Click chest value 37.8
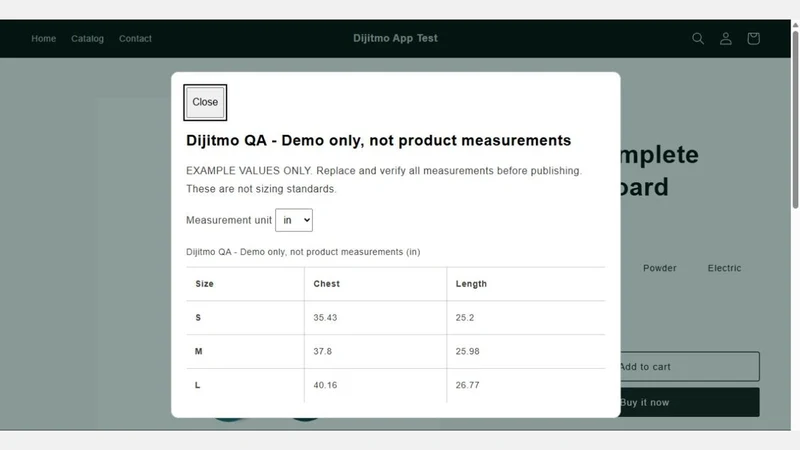The image size is (800, 450). point(322,351)
